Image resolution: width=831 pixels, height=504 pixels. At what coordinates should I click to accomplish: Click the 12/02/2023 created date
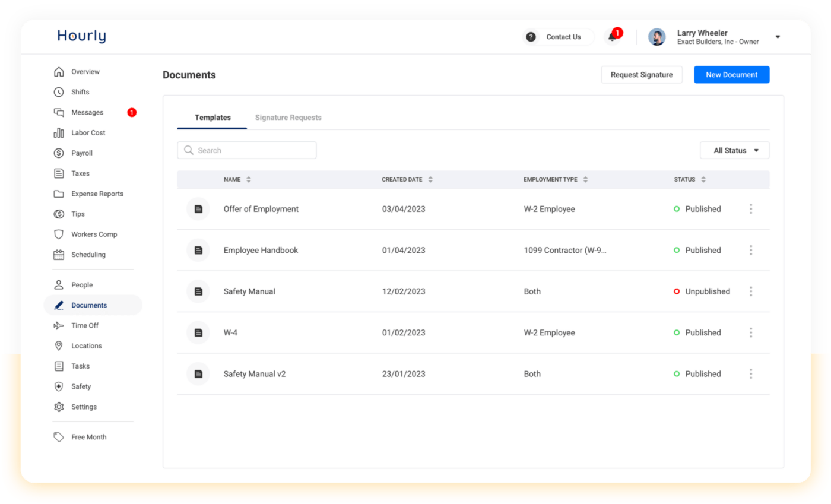tap(404, 291)
